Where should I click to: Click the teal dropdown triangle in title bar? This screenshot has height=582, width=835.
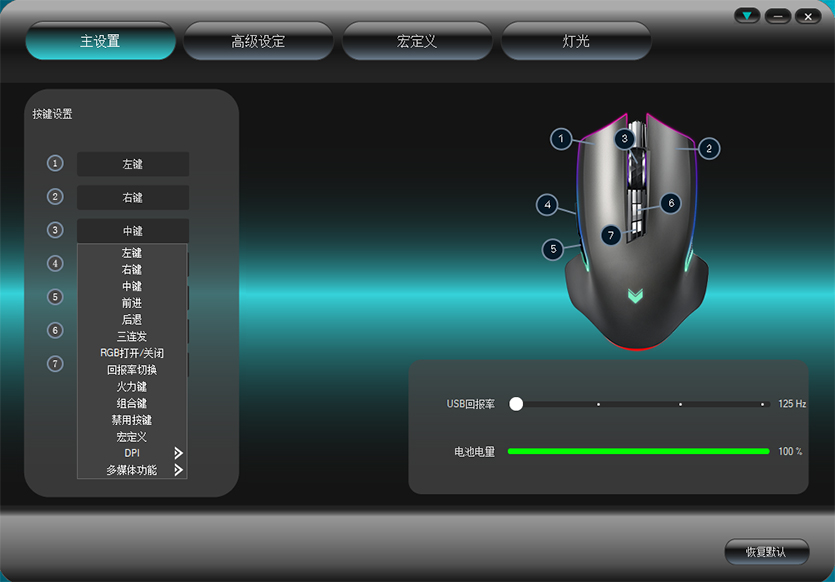747,16
